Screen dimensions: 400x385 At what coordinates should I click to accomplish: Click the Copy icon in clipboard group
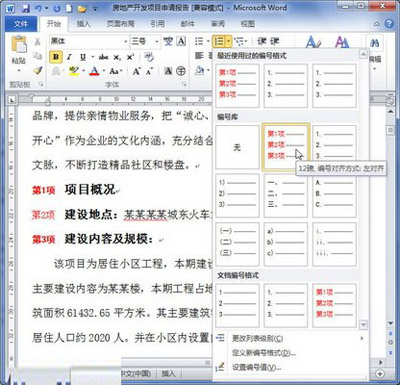point(38,56)
